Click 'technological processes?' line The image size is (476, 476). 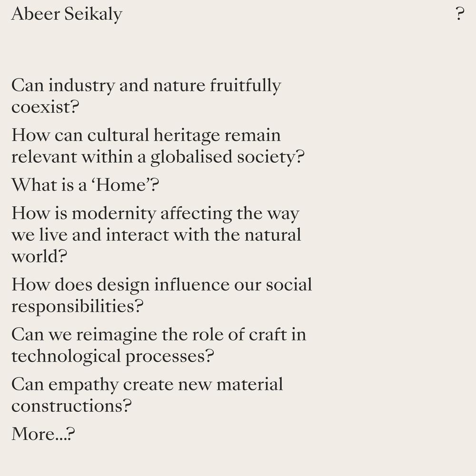pyautogui.click(x=113, y=357)
